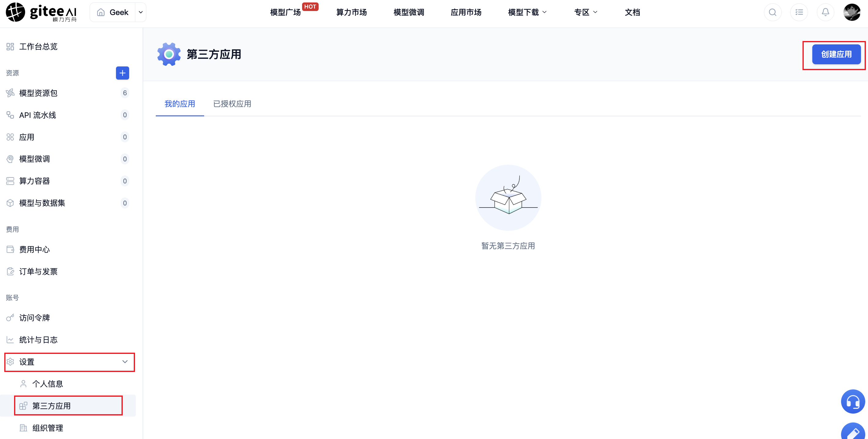Click the 组织管理 building icon
Image resolution: width=868 pixels, height=439 pixels.
[x=23, y=428]
